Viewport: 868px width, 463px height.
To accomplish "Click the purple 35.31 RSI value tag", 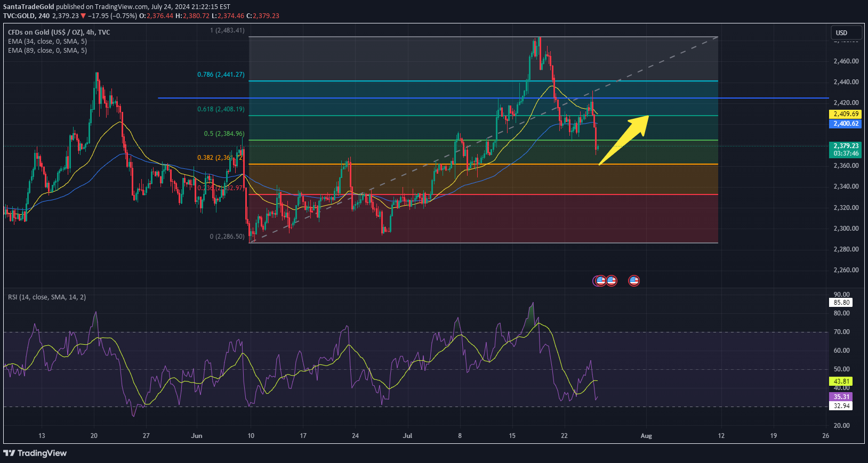I will (841, 397).
